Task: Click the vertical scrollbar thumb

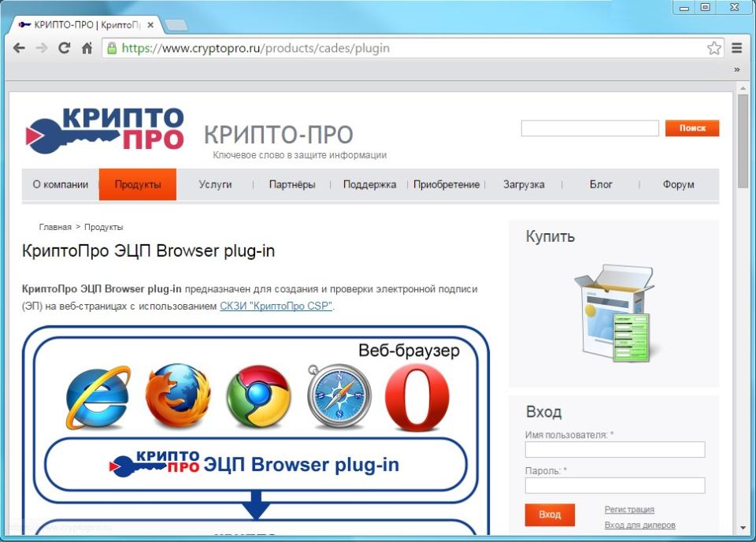Action: (743, 141)
